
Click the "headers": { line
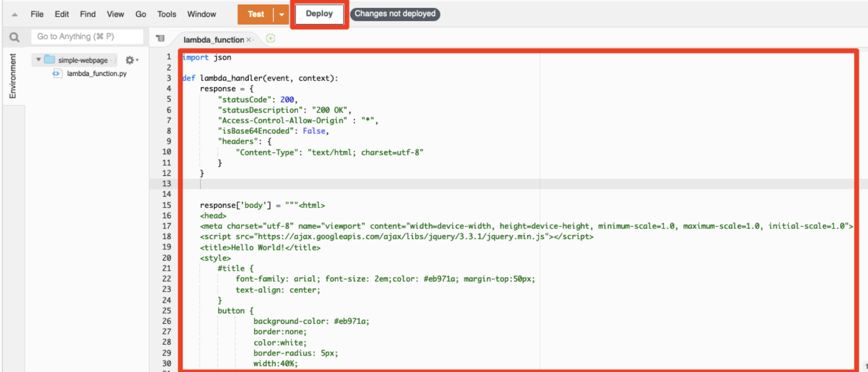coord(245,142)
